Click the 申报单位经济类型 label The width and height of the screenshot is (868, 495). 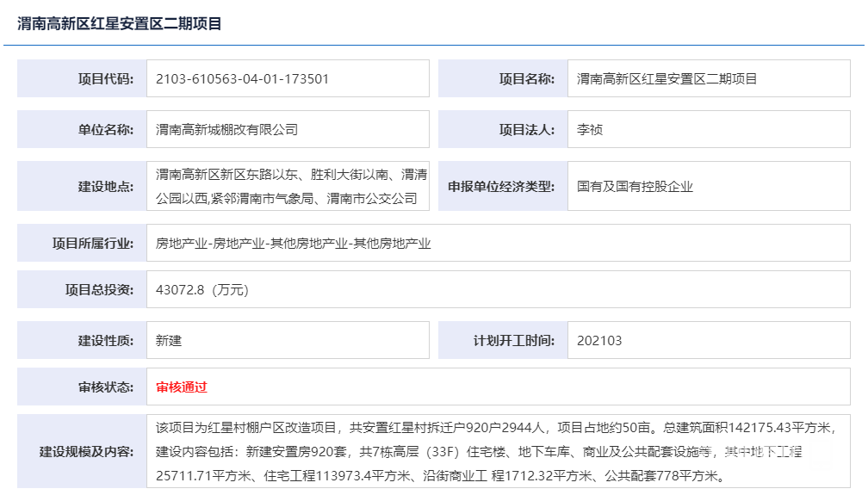click(503, 186)
